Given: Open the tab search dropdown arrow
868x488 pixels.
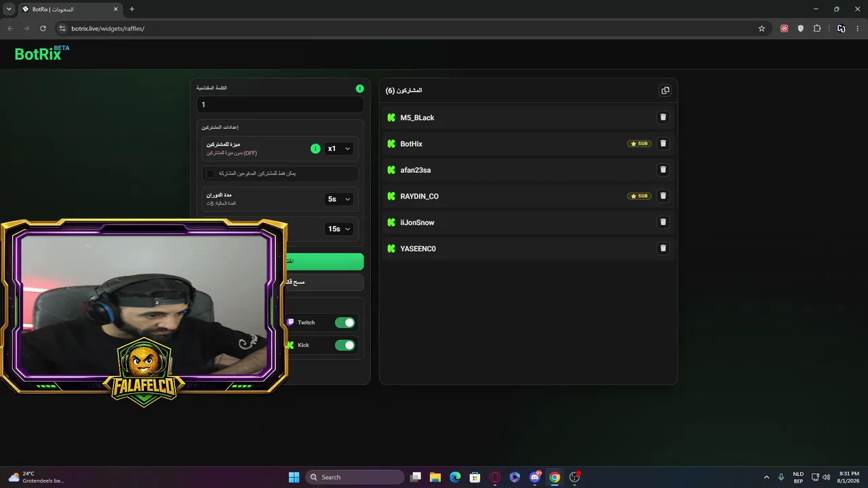Looking at the screenshot, I should coord(9,9).
